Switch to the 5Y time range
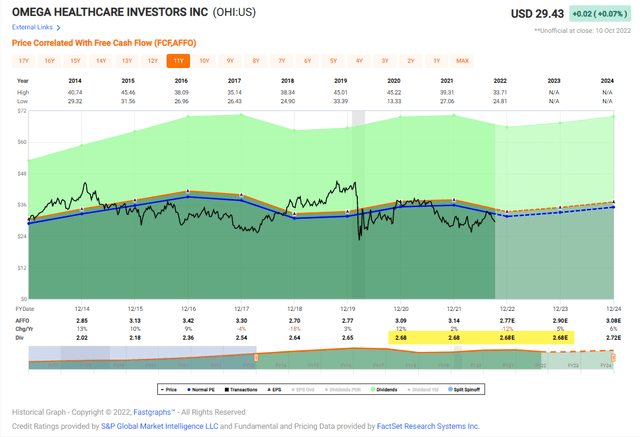Screen dimensions: 640x437 pyautogui.click(x=333, y=61)
